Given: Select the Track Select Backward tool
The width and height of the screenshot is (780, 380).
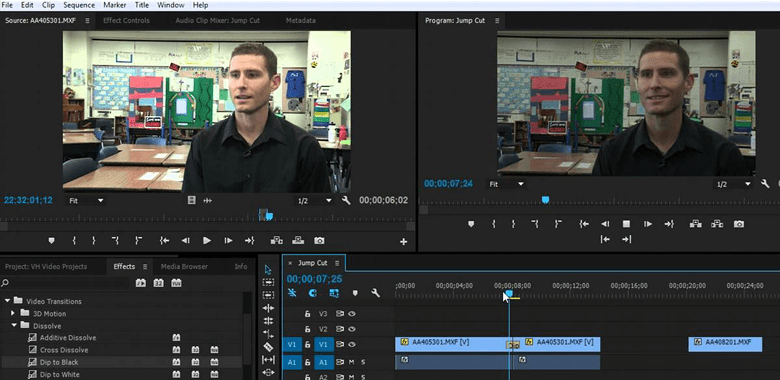Looking at the screenshot, I should tap(268, 295).
